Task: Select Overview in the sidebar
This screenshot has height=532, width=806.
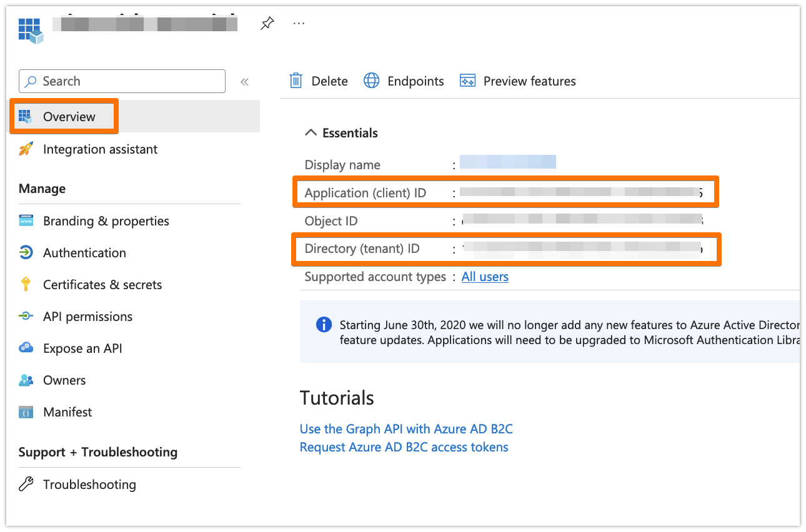Action: 69,117
